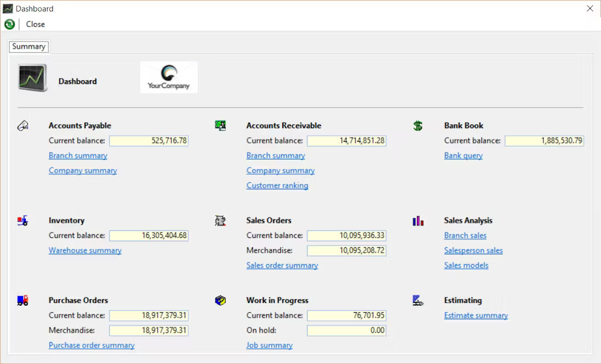Click the Sales Analysis bar chart icon
The height and width of the screenshot is (364, 601).
417,220
